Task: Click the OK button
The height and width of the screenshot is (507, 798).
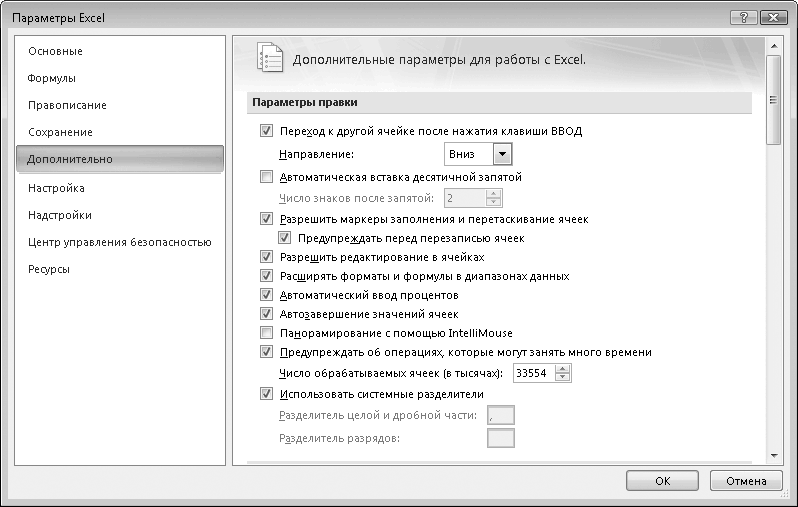Action: pyautogui.click(x=662, y=481)
